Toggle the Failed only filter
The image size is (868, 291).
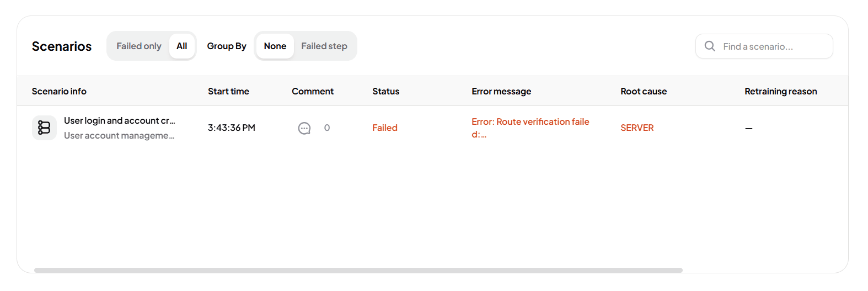point(139,46)
